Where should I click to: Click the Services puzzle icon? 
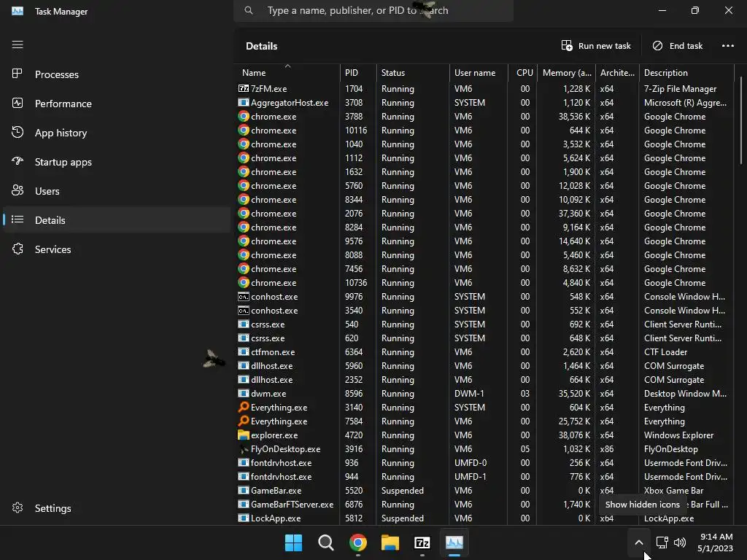point(18,249)
